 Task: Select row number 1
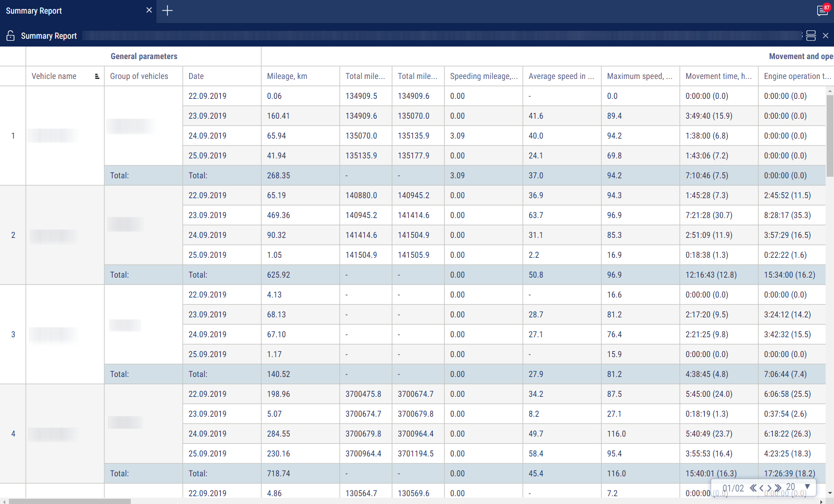pyautogui.click(x=13, y=136)
